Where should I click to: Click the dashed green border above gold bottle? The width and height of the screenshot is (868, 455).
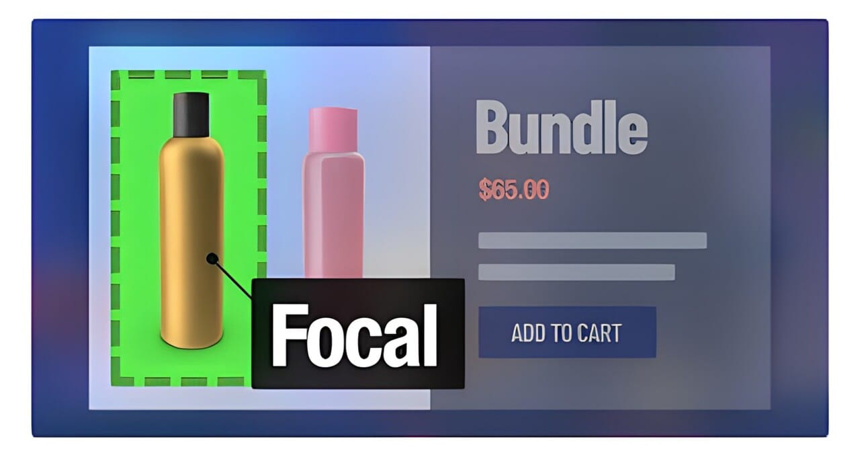pyautogui.click(x=189, y=76)
